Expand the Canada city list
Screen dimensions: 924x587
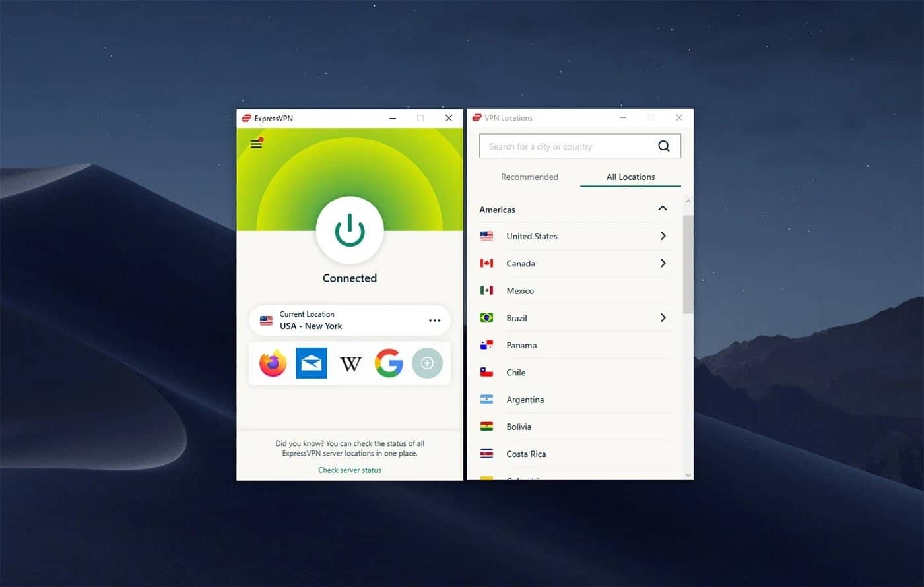663,263
